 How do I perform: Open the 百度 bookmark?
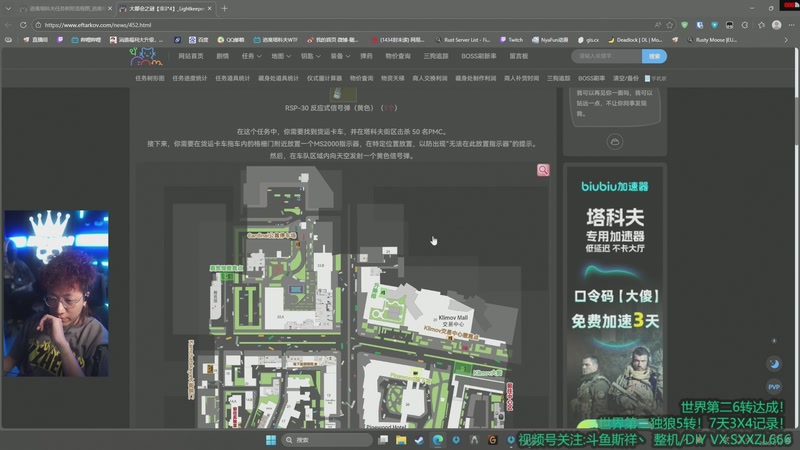[199, 40]
